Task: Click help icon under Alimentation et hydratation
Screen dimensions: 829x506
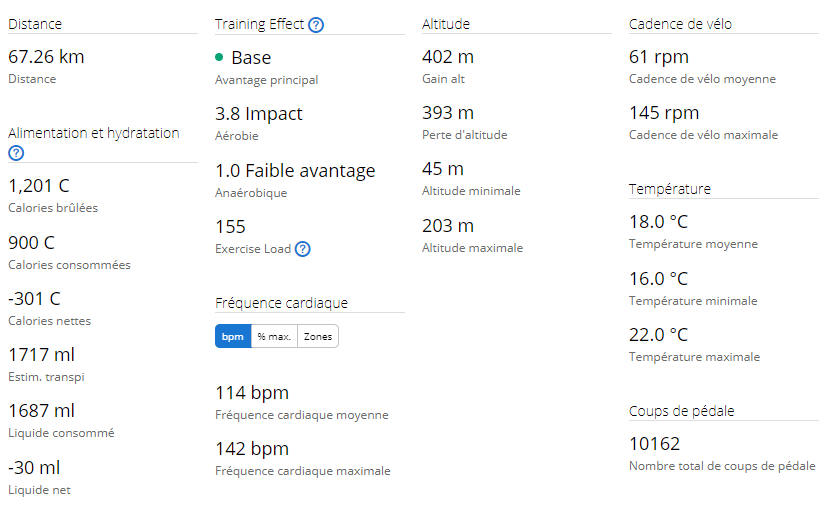Action: click(16, 153)
